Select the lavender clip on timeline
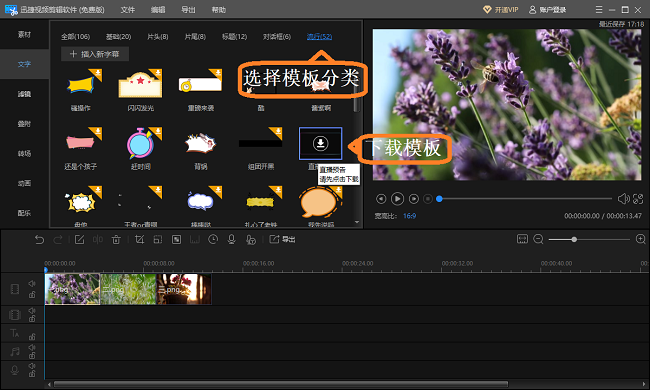 pyautogui.click(x=73, y=289)
